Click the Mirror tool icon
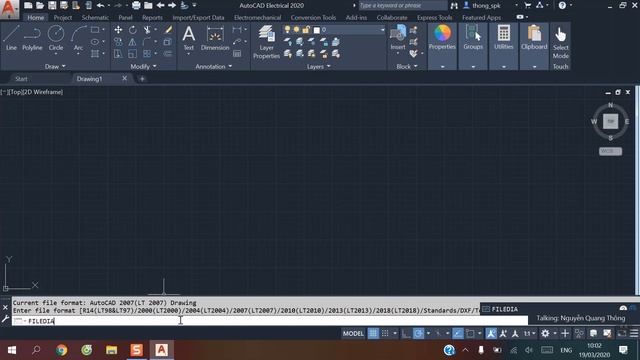This screenshot has width=640, height=360. click(x=133, y=42)
